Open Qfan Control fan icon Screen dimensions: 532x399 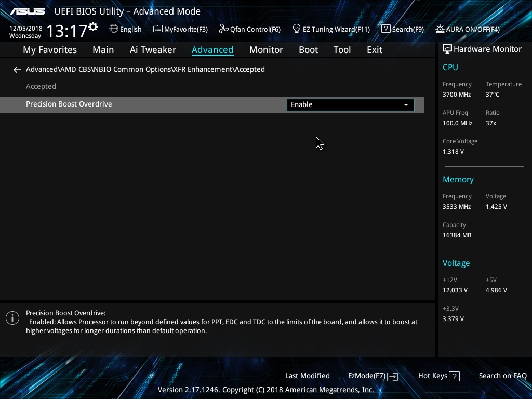point(223,29)
